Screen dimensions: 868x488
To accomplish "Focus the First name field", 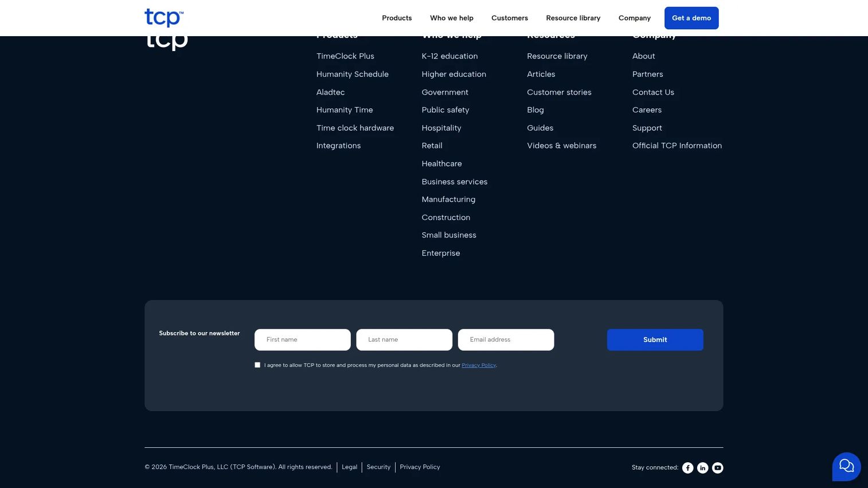I will tap(303, 339).
